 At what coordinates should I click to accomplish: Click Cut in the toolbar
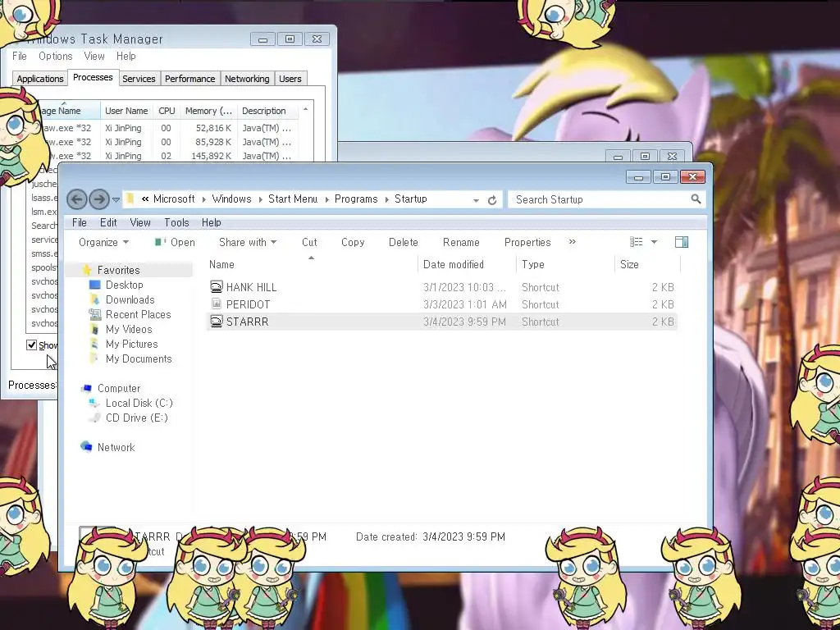[x=309, y=242]
